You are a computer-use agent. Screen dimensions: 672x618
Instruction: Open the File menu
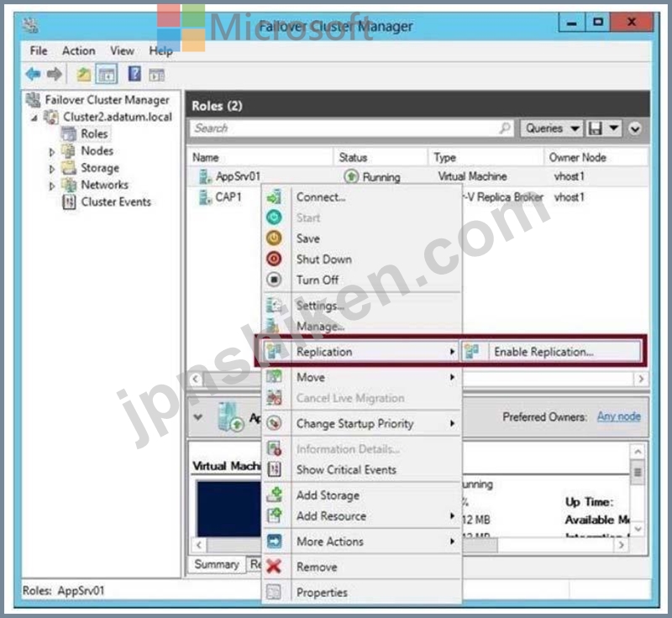pyautogui.click(x=39, y=50)
